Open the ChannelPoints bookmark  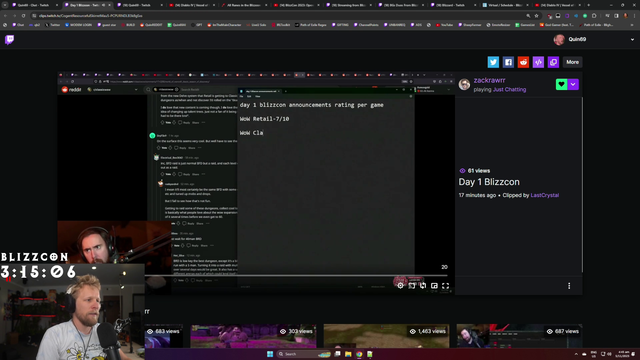tap(367, 25)
